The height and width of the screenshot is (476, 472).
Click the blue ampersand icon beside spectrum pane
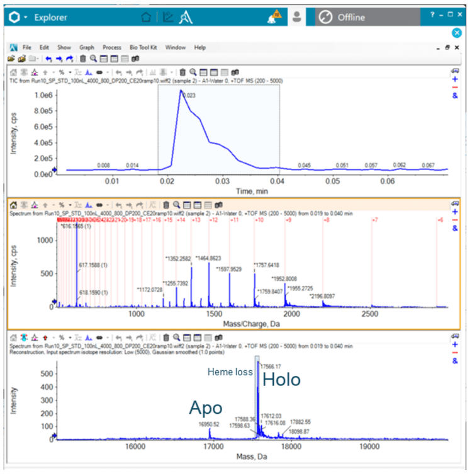(x=455, y=229)
